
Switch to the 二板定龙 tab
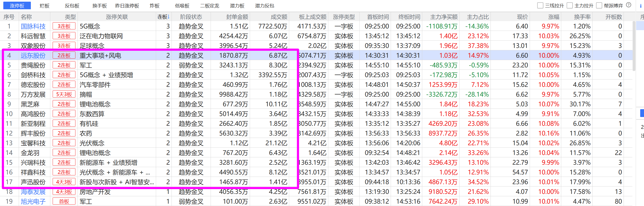pyautogui.click(x=209, y=5)
